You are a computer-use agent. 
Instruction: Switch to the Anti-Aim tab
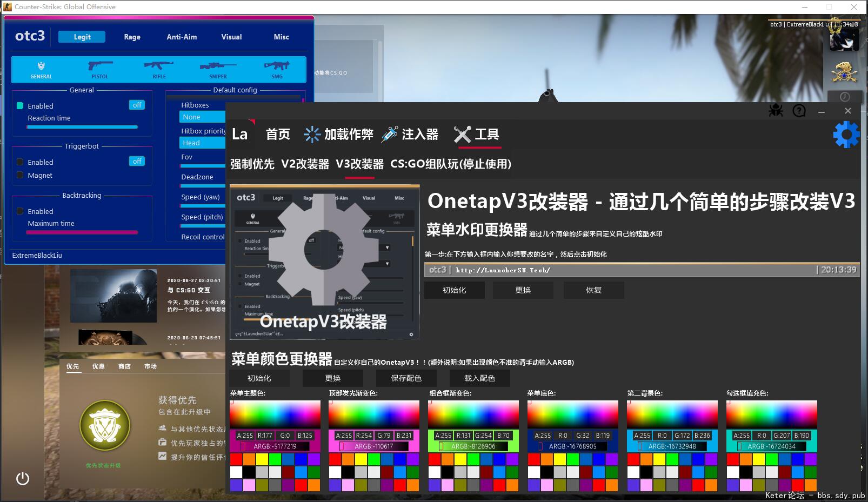182,37
